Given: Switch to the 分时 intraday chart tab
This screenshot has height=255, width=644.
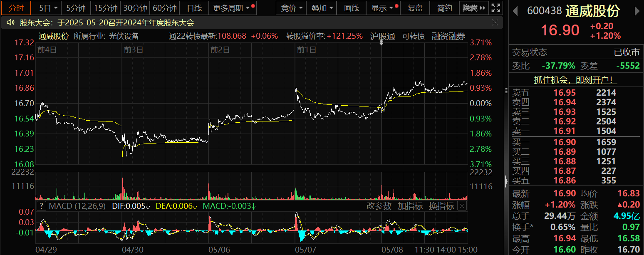Looking at the screenshot, I should click(16, 8).
